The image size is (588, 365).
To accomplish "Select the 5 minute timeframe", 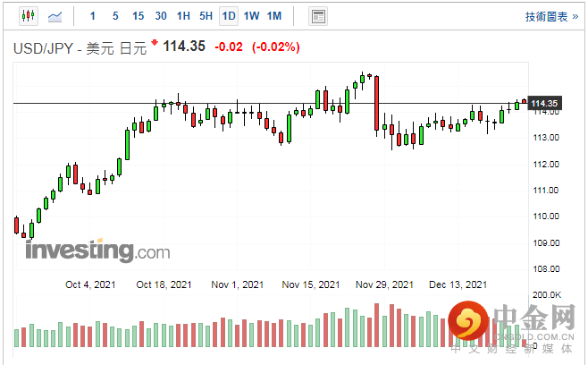I will 115,16.
